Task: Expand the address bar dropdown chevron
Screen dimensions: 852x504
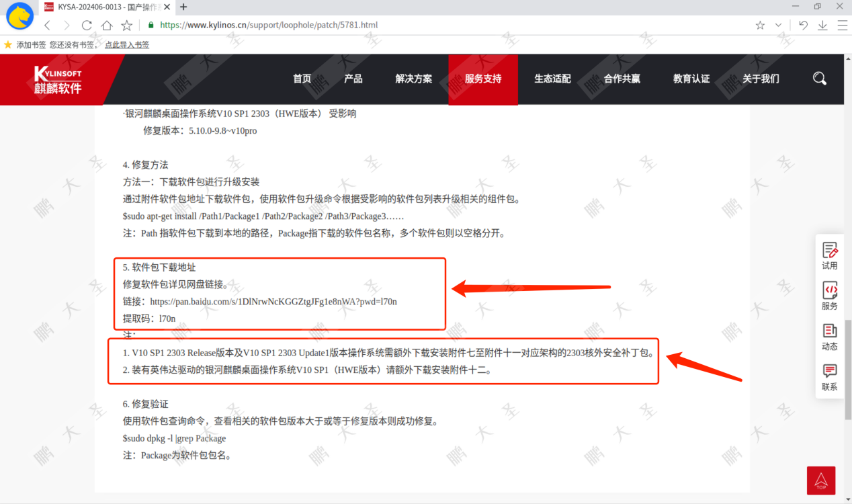Action: [778, 25]
